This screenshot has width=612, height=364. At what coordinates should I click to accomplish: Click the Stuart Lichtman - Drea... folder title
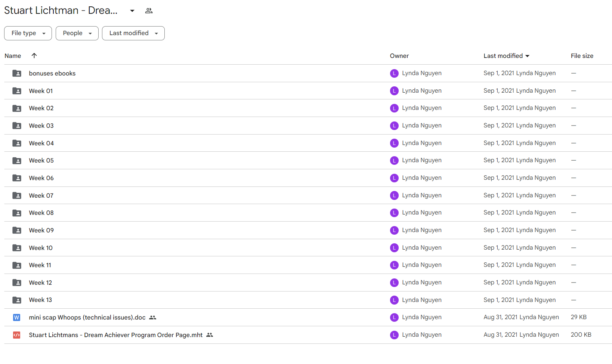tap(61, 10)
